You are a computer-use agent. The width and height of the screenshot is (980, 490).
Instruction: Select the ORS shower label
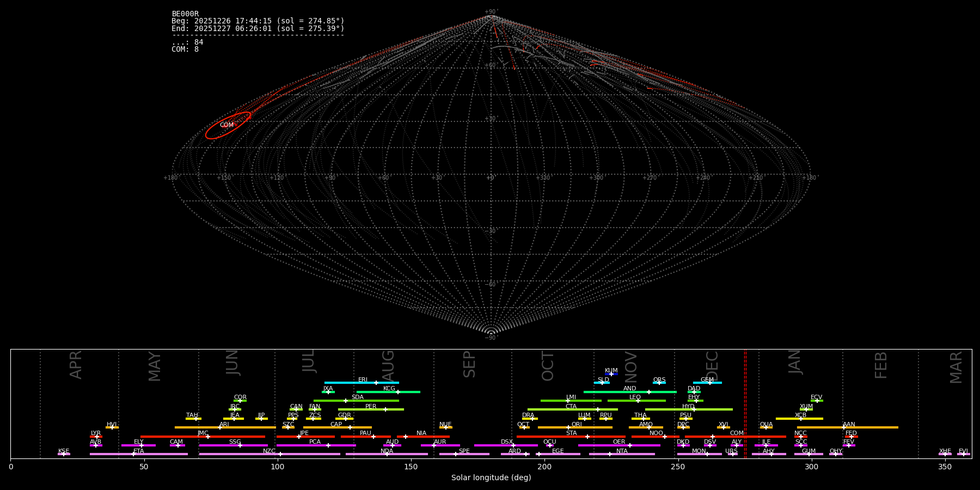tap(659, 380)
